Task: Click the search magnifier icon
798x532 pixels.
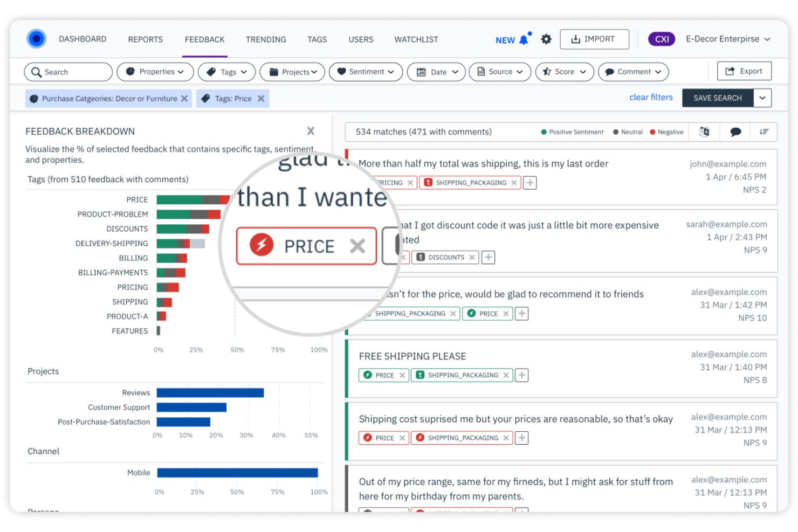Action: tap(36, 71)
